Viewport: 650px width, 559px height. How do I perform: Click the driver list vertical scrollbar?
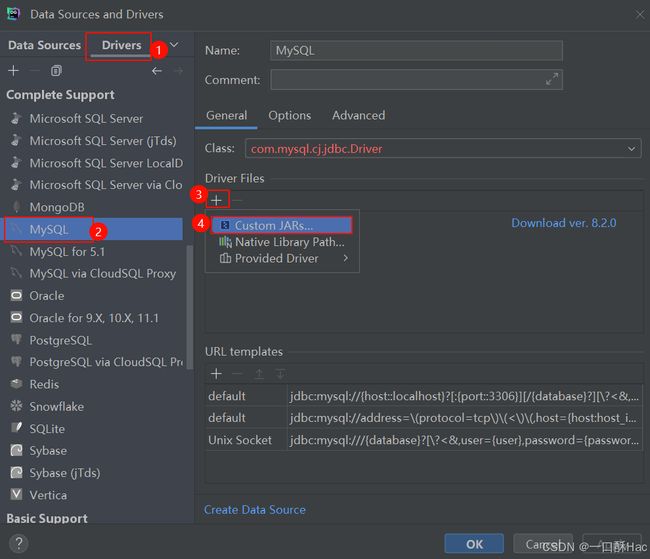(x=189, y=307)
